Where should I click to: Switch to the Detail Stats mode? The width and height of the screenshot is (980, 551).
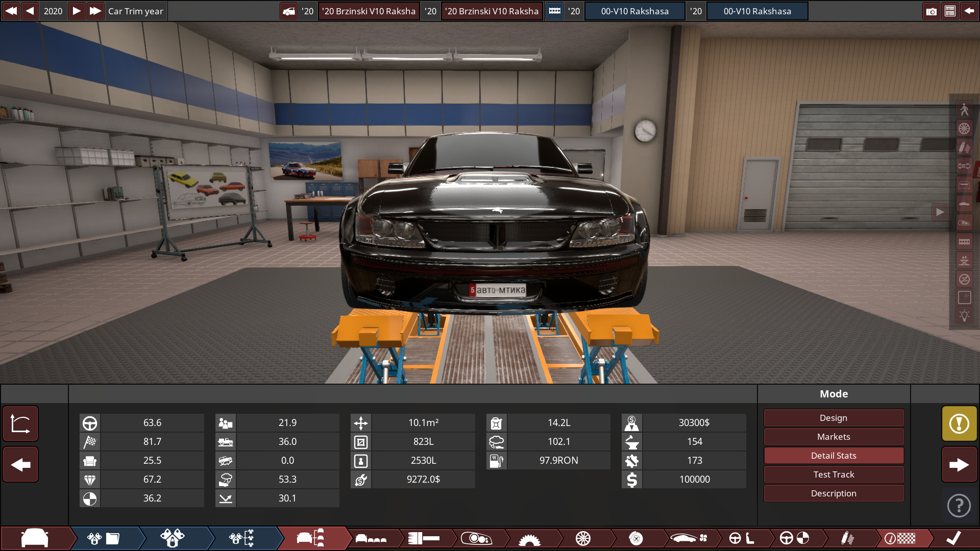click(834, 456)
